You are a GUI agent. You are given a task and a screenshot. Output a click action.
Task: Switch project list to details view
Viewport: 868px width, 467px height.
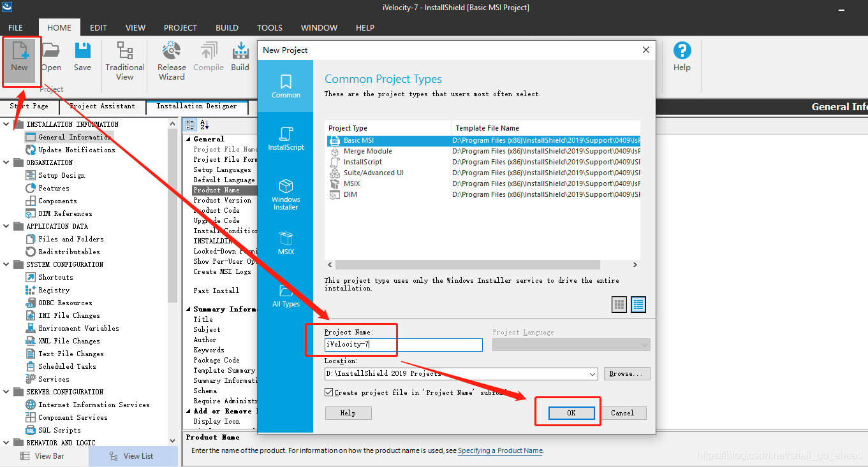[x=638, y=305]
